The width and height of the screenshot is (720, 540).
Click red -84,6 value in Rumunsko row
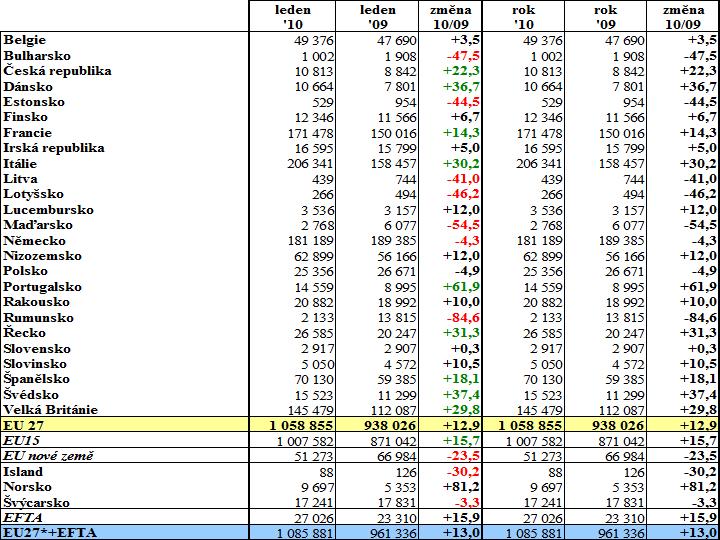click(463, 318)
